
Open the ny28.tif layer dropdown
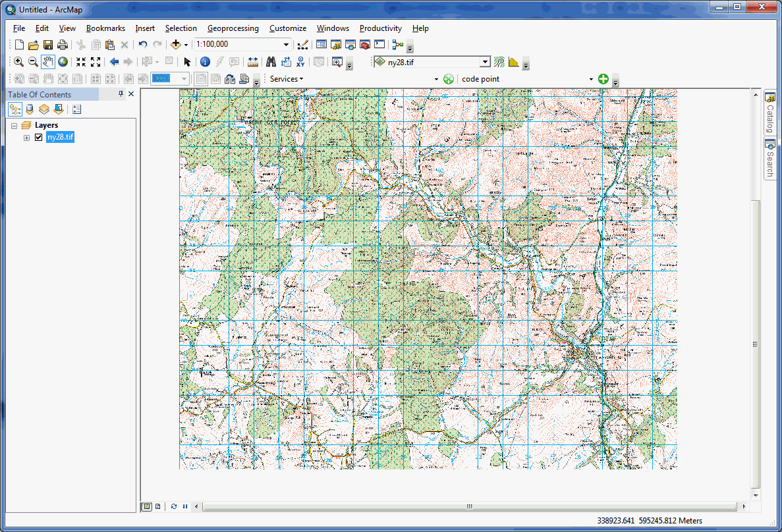485,62
